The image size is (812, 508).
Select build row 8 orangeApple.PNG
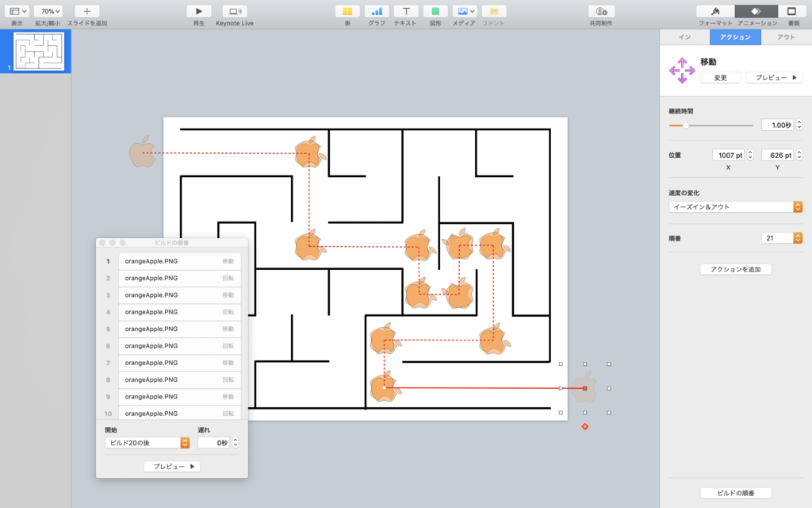pos(179,380)
